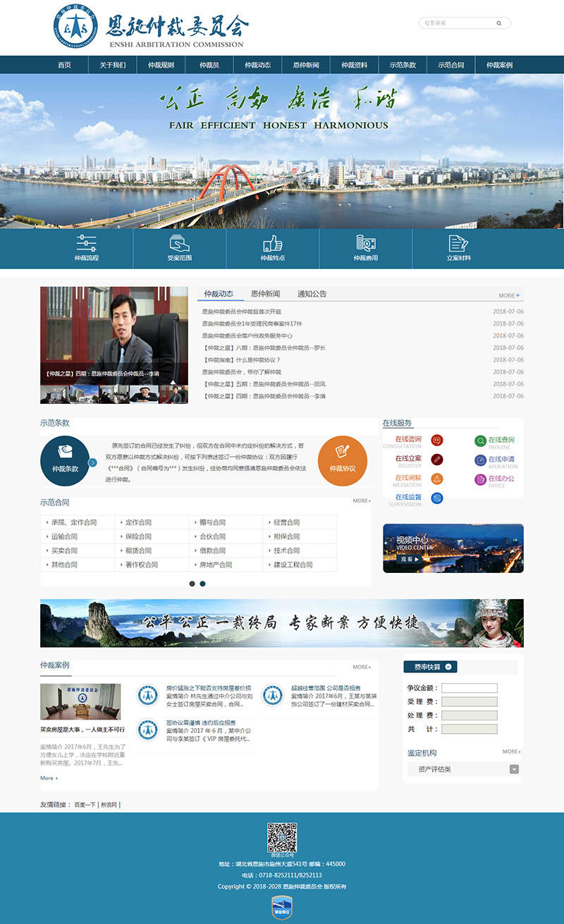Open the 仲裁规则 menu item
The width and height of the screenshot is (564, 924).
click(161, 65)
